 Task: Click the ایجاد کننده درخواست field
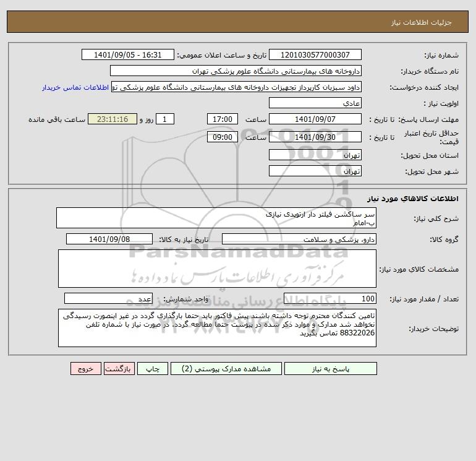click(237, 87)
